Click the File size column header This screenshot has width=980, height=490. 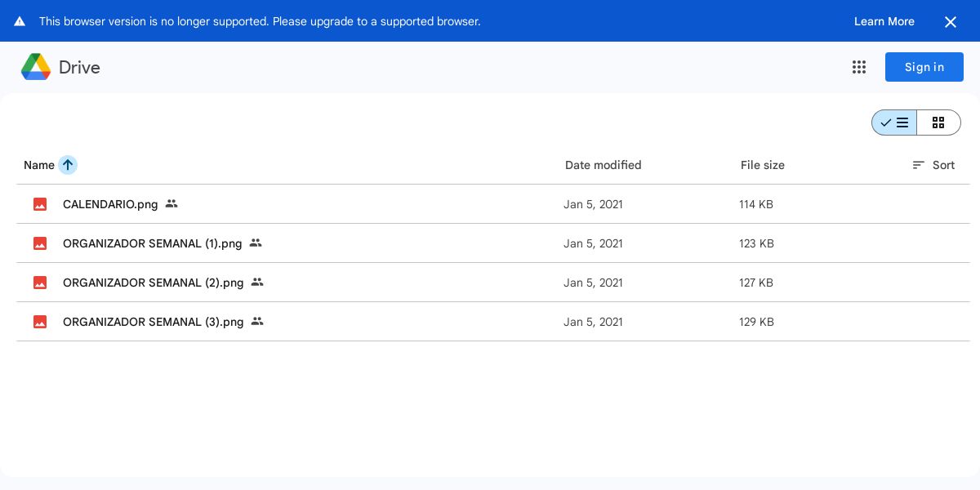[x=762, y=165]
